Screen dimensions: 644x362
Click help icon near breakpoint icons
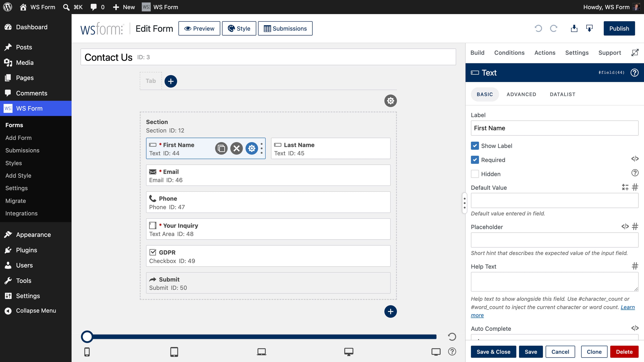pos(452,352)
